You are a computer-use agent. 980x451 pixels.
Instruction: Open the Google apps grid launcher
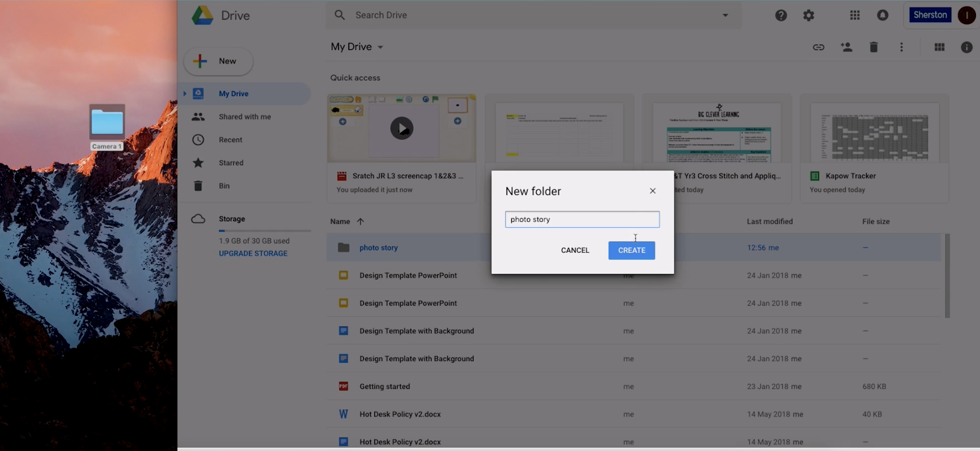coord(855,15)
